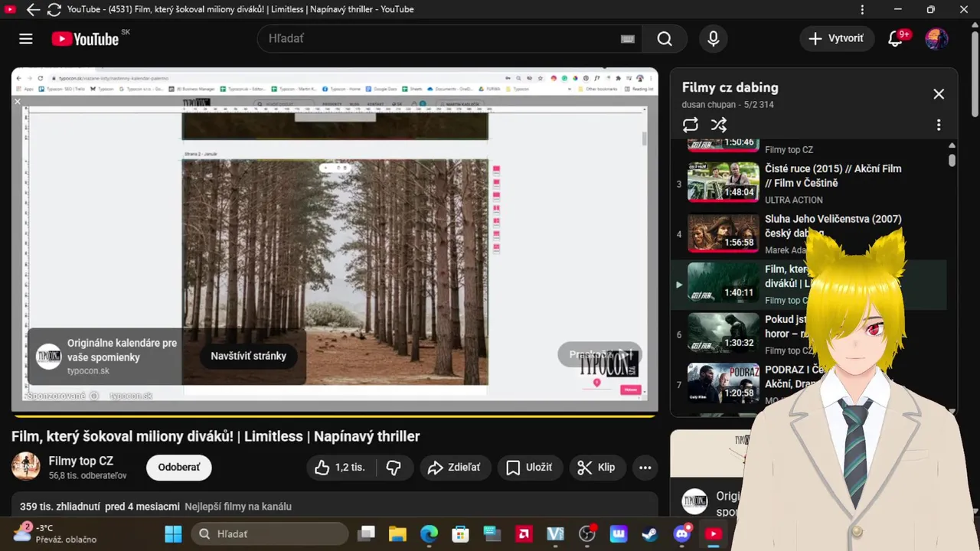Viewport: 980px width, 551px height.
Task: Open Filmy top CZ channel name link
Action: click(81, 461)
